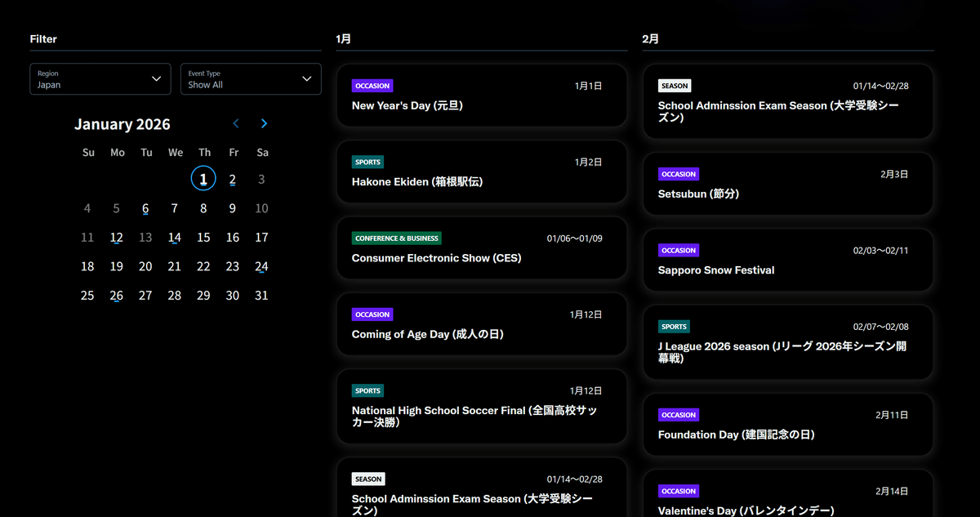Click the SEASON tag in the 2月 column
The width and height of the screenshot is (980, 517).
pyautogui.click(x=675, y=86)
